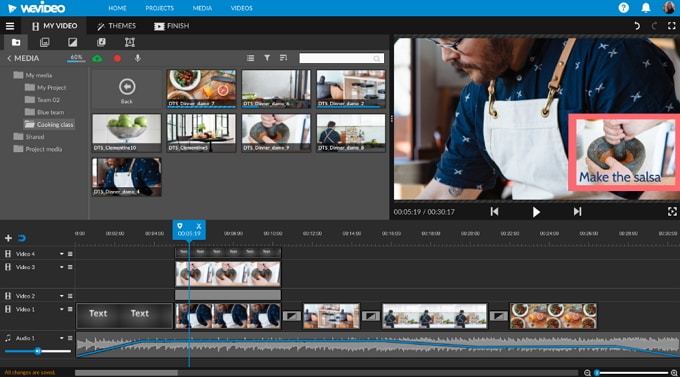Switch media view to list layout
This screenshot has height=377, width=680.
click(x=250, y=58)
